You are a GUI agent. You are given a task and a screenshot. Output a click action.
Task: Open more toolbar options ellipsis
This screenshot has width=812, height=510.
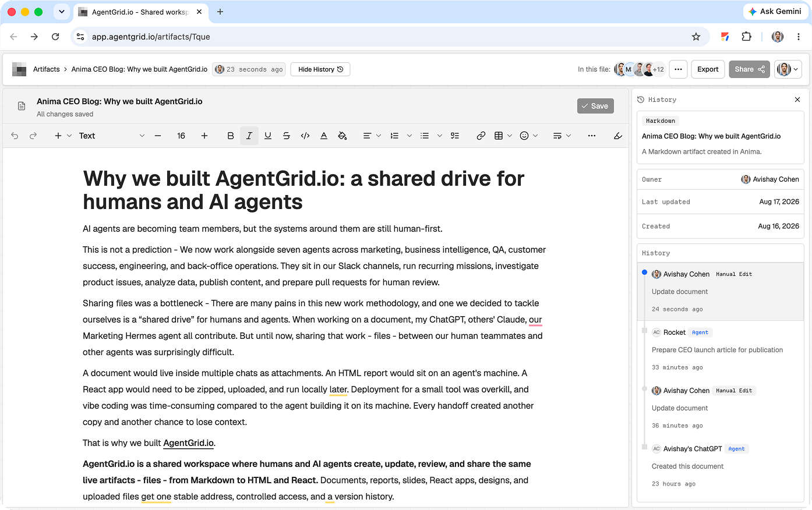tap(592, 136)
